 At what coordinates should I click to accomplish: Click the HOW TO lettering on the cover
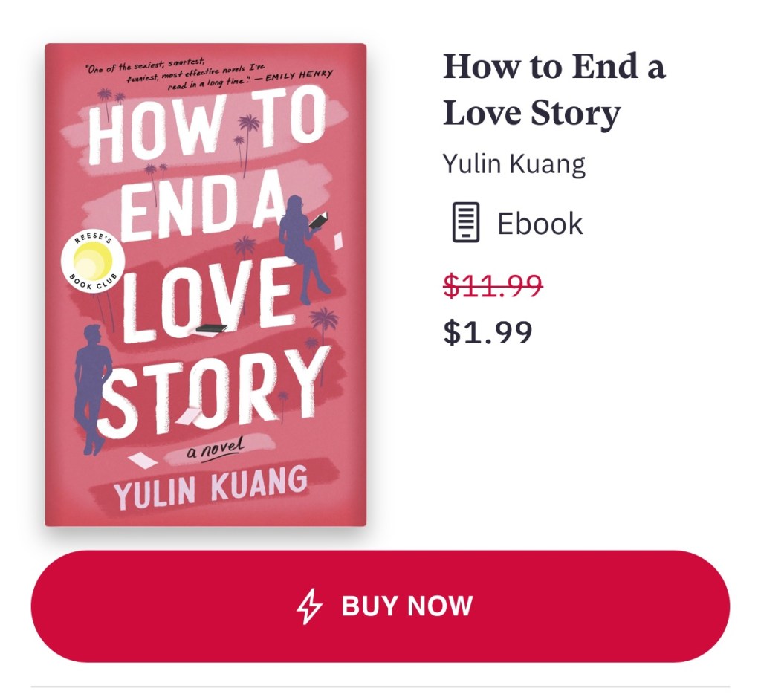click(x=207, y=127)
